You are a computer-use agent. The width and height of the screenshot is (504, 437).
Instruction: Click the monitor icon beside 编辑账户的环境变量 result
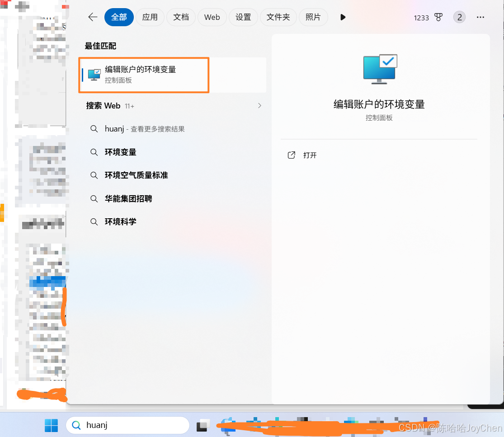(94, 75)
